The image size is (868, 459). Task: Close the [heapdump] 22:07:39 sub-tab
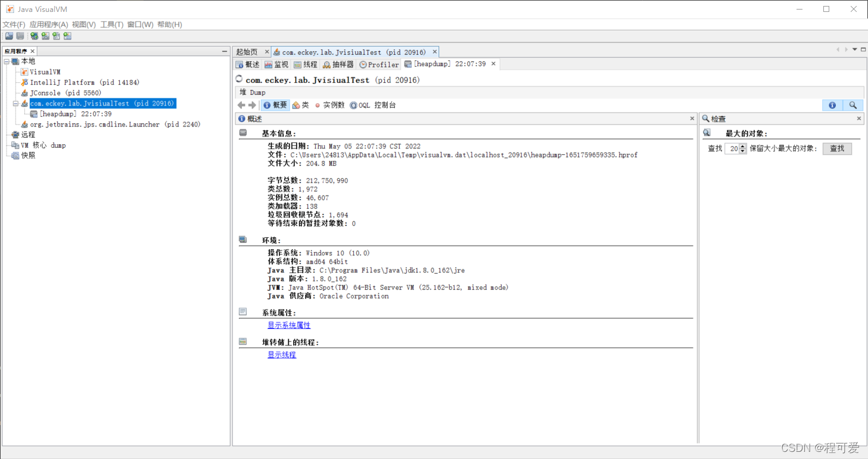[493, 64]
